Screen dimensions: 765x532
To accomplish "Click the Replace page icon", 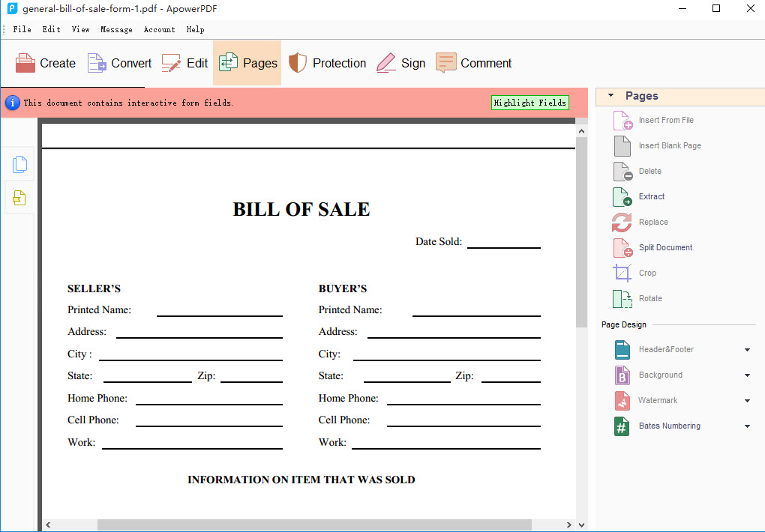I will (622, 223).
